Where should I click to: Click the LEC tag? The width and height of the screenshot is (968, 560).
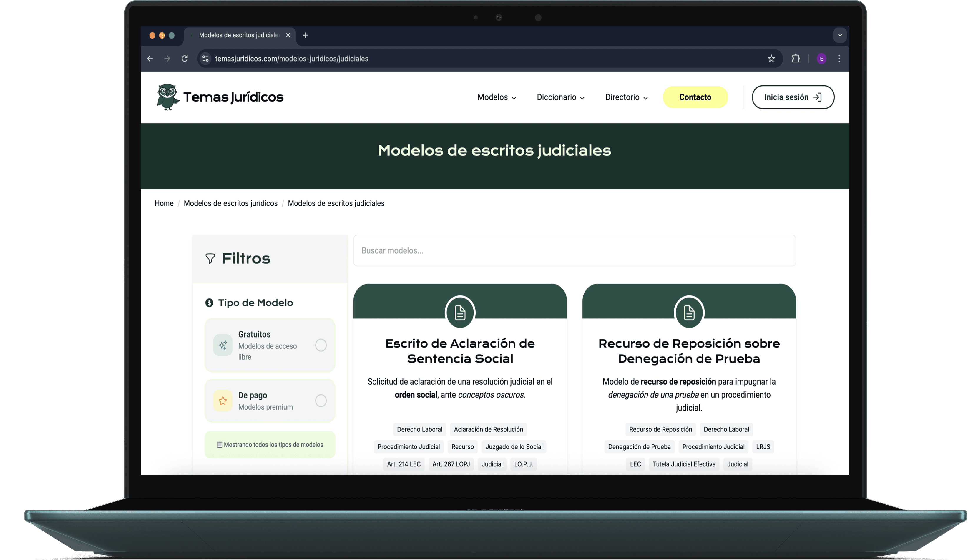coord(636,464)
